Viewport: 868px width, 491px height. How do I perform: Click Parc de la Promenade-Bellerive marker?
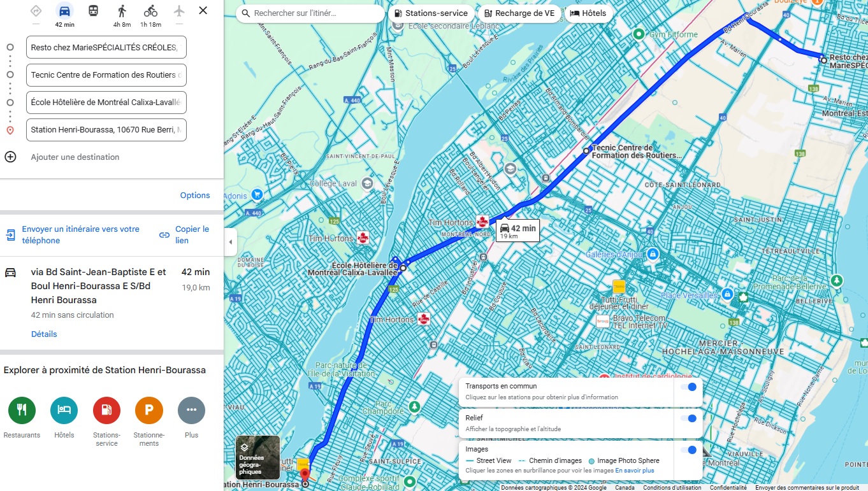(837, 280)
